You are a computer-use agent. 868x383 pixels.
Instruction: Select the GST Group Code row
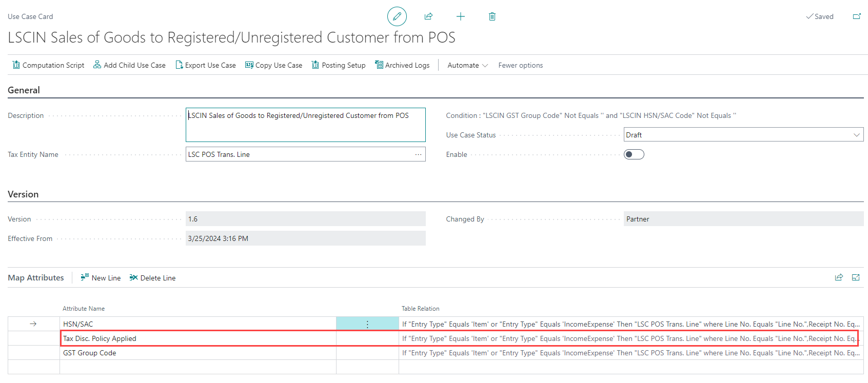(x=90, y=353)
